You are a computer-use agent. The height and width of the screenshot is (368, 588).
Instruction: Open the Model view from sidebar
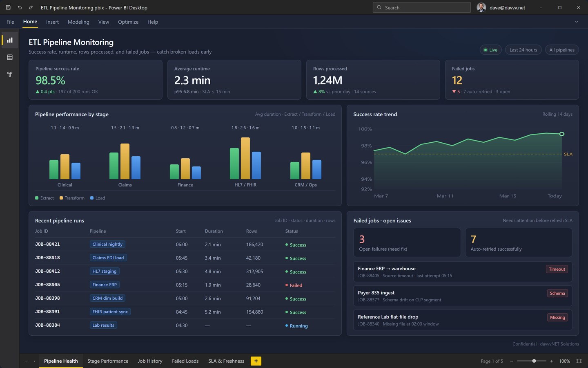point(10,74)
